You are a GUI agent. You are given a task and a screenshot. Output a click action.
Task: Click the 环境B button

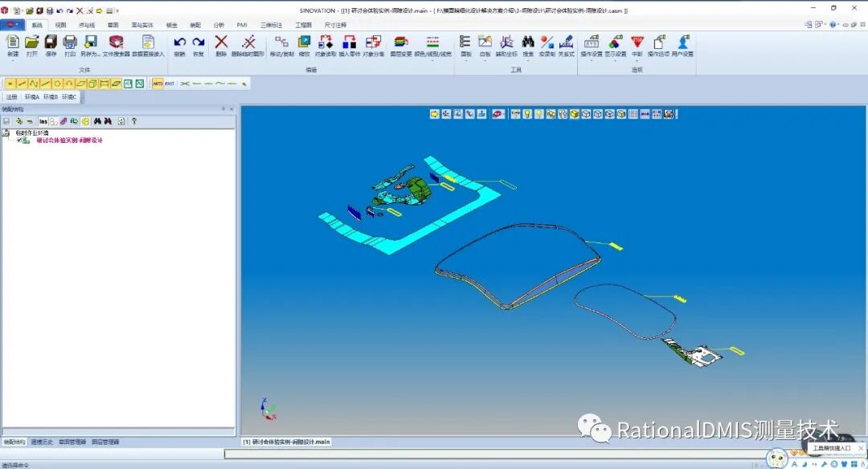click(51, 97)
